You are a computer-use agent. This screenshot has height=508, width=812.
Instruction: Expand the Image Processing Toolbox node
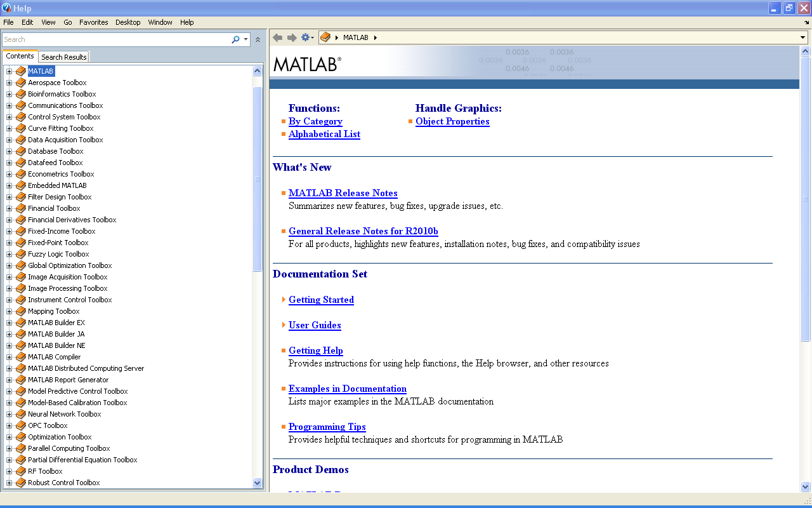[x=10, y=288]
